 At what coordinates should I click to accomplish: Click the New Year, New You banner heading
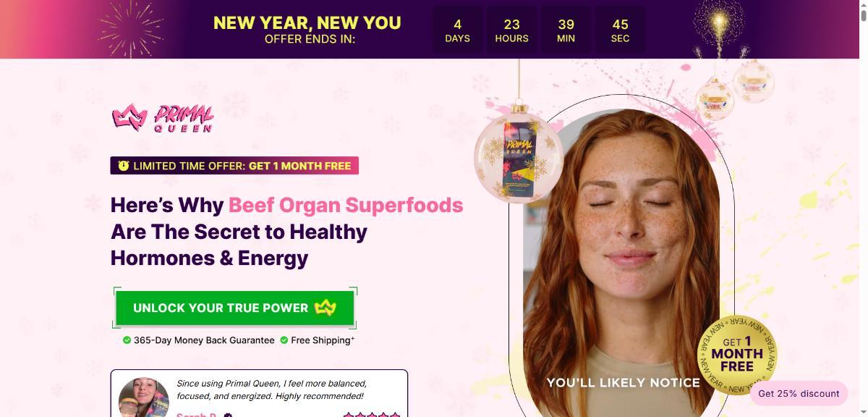click(x=307, y=22)
